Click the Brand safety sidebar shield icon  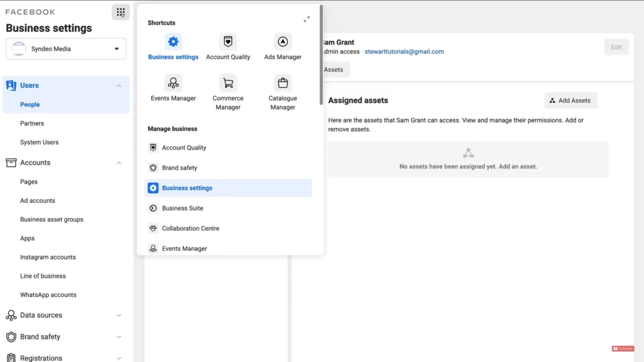point(11,337)
